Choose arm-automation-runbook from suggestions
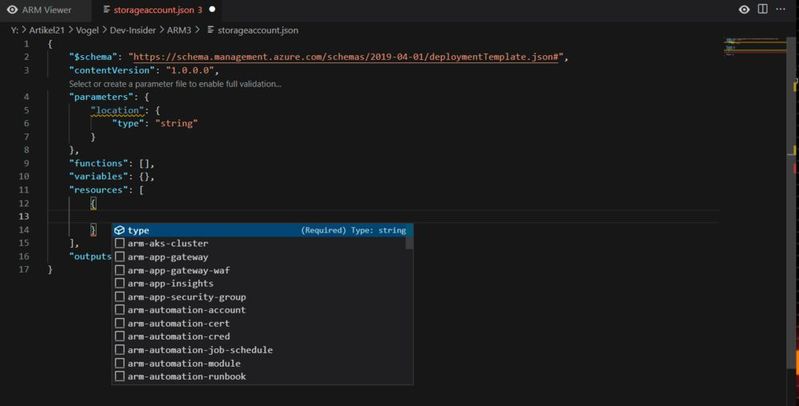This screenshot has width=799, height=406. (187, 377)
